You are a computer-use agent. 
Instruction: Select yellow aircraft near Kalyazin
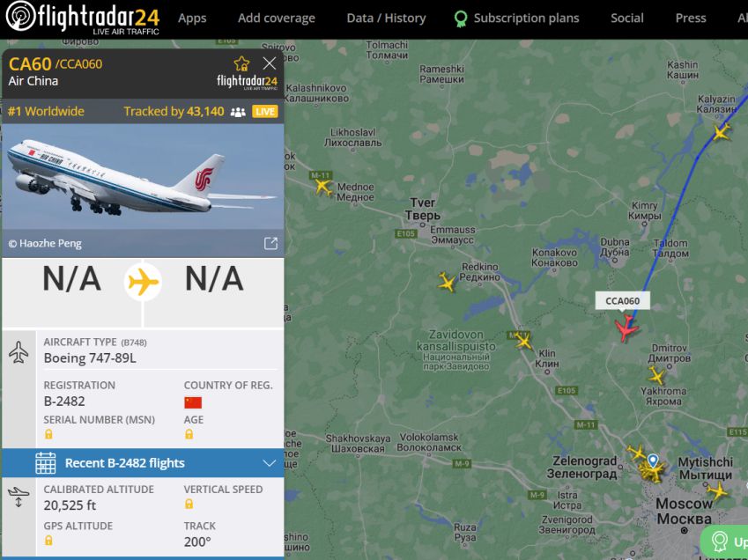pos(722,132)
